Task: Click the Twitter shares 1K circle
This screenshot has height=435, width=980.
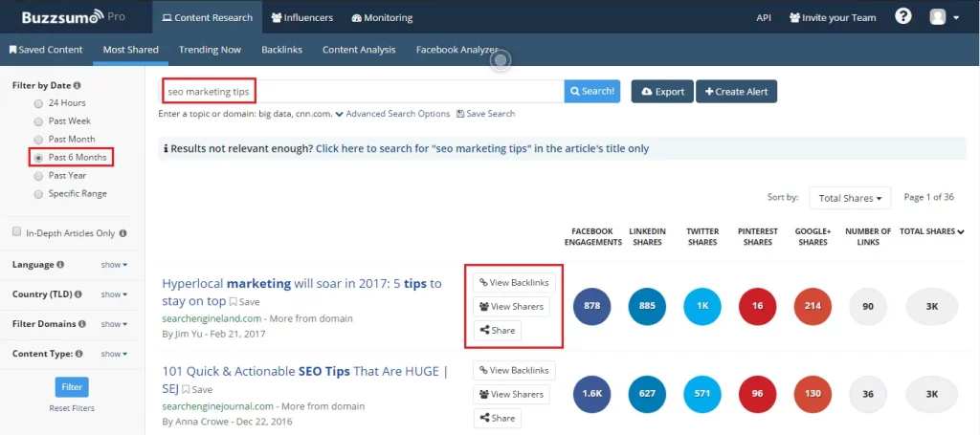Action: tap(702, 306)
